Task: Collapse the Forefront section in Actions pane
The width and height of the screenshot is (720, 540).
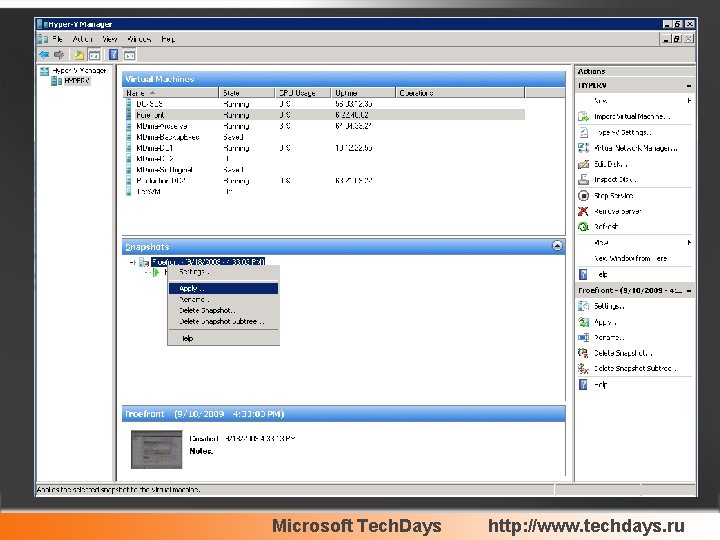Action: point(689,291)
